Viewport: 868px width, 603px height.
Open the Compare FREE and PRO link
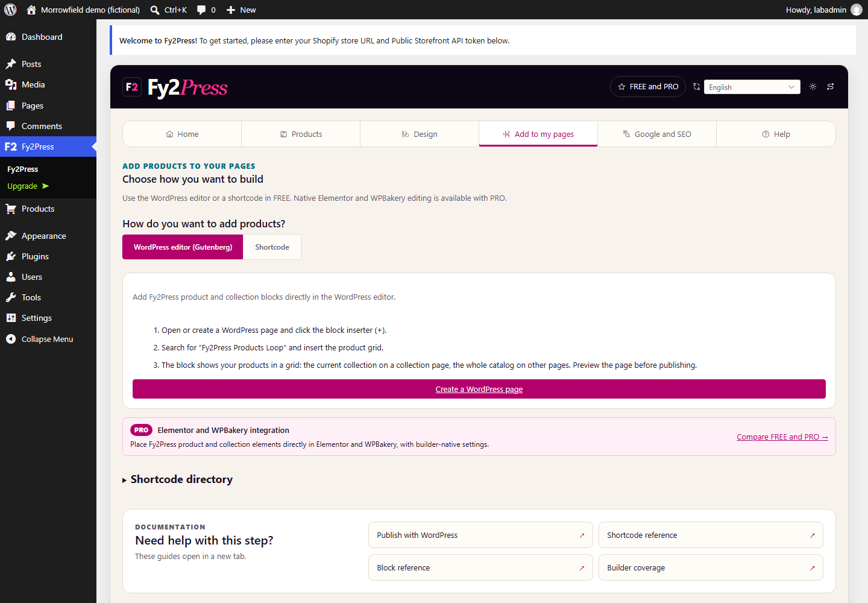782,437
